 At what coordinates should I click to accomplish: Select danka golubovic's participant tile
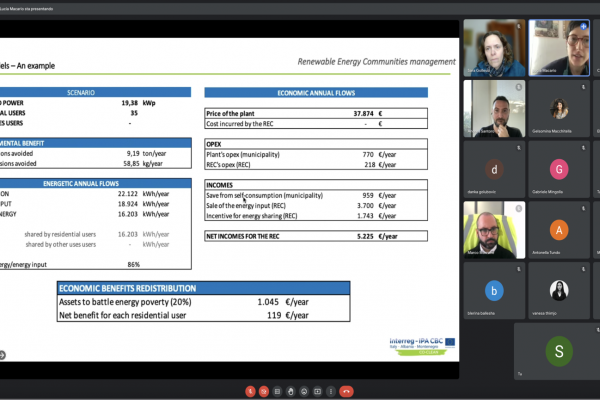(x=494, y=169)
